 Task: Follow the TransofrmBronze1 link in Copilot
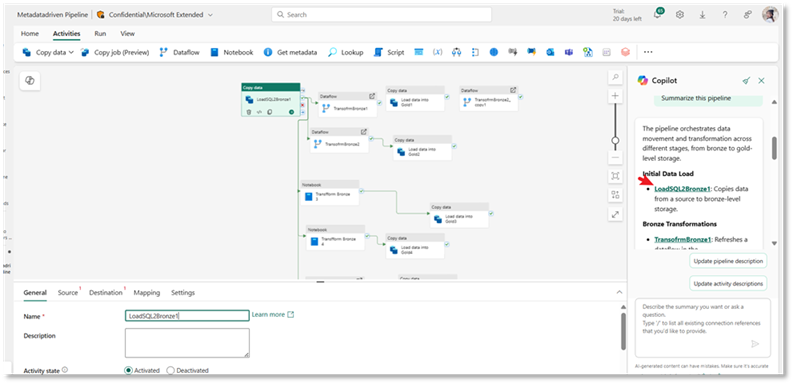(x=683, y=239)
